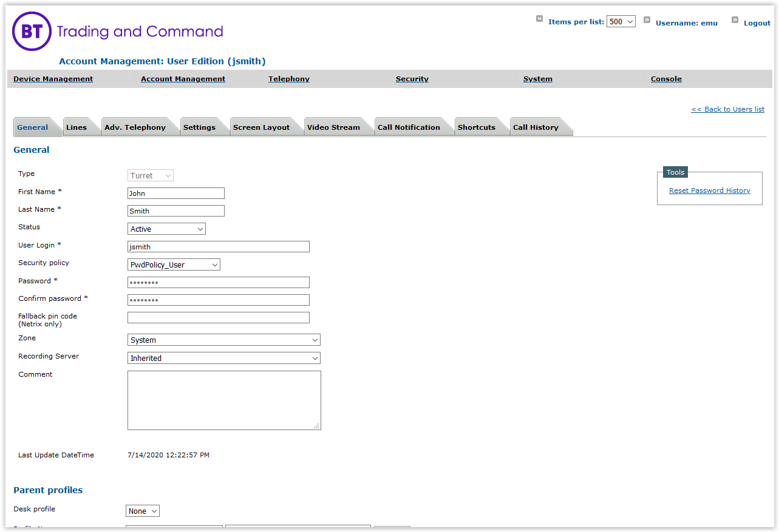Click the User Login field containing jsmith
This screenshot has width=779, height=532.
coord(219,247)
